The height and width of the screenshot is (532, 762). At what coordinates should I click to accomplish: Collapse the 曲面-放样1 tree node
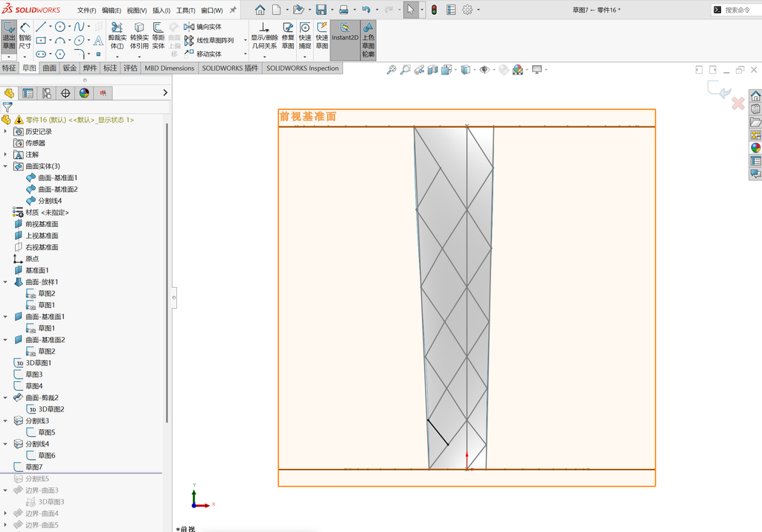(x=5, y=282)
